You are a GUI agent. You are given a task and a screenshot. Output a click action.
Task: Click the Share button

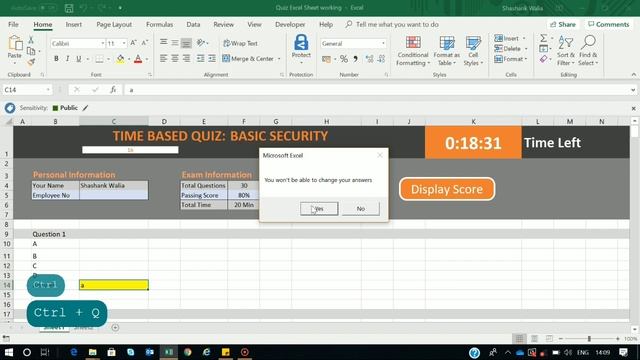[563, 24]
